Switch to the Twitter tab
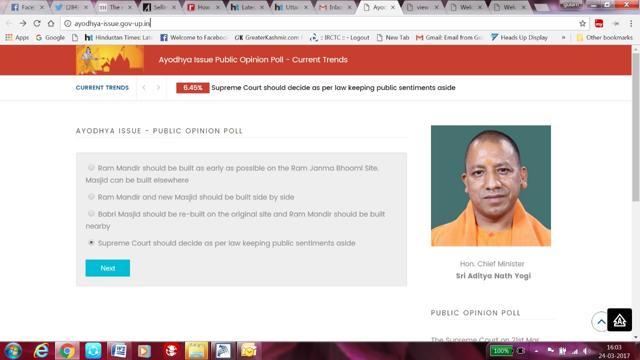This screenshot has width=640, height=360. (x=71, y=7)
